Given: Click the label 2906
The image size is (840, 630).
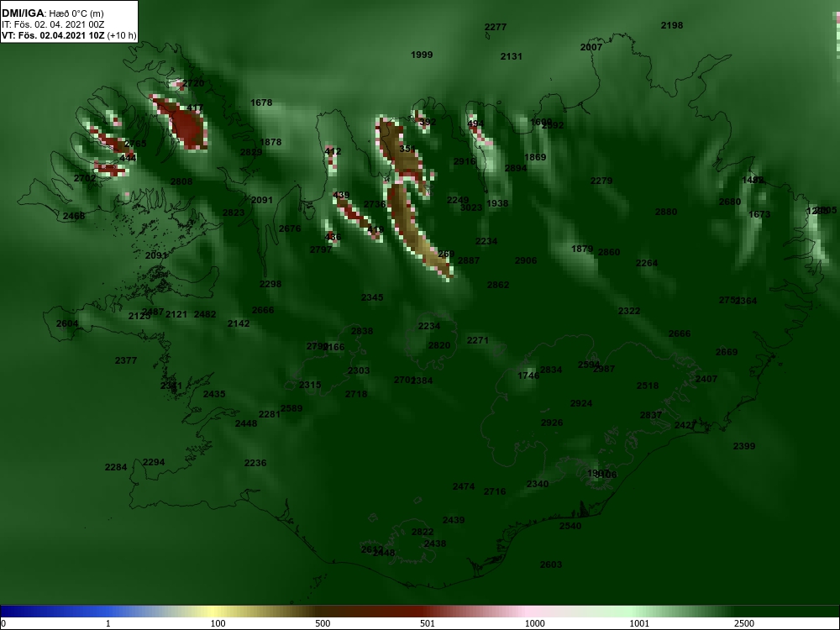Looking at the screenshot, I should [526, 260].
